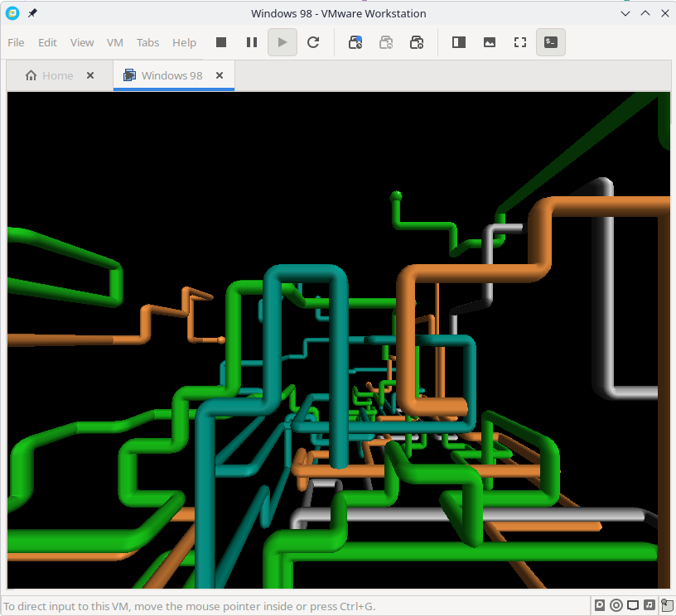676x616 pixels.
Task: Minimize the VMware Workstation window
Action: (x=625, y=13)
